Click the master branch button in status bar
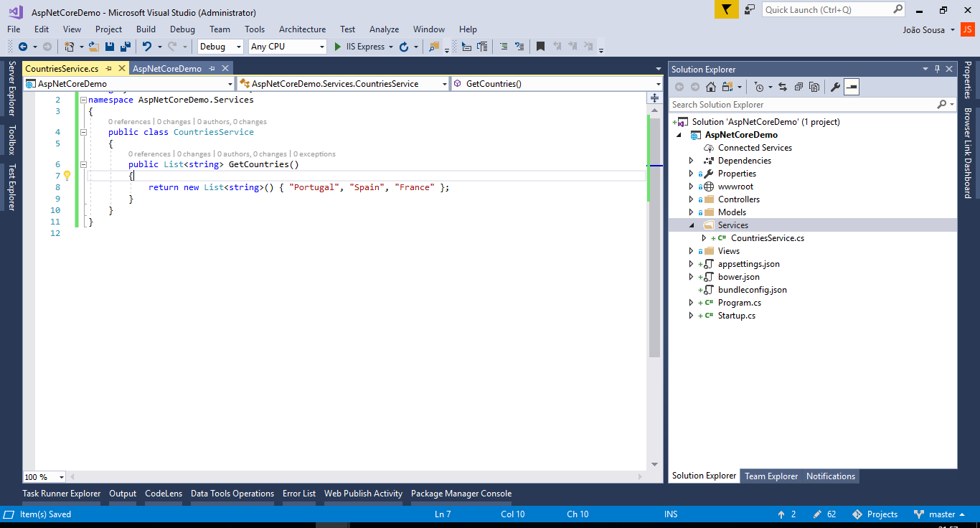980x528 pixels. tap(941, 514)
